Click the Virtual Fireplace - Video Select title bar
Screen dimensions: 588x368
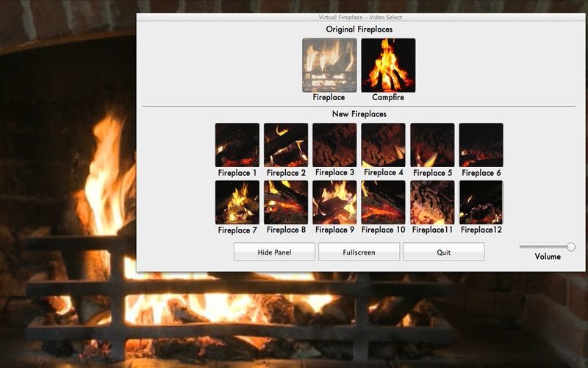(x=360, y=17)
